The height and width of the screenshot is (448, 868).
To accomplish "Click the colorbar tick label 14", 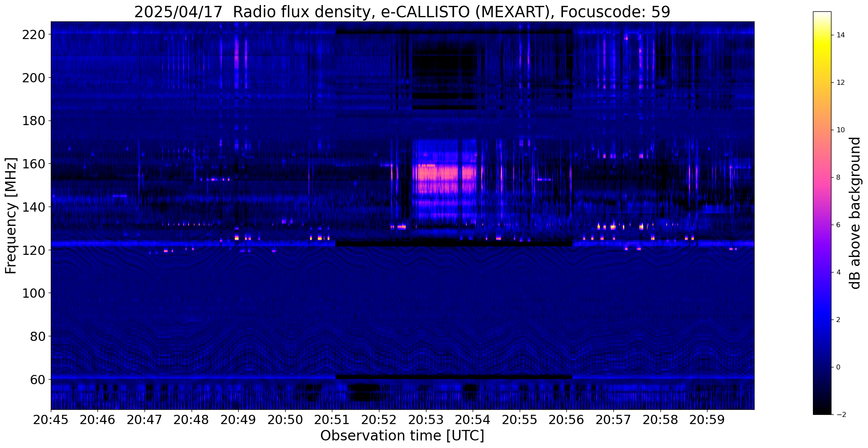I will [x=841, y=35].
